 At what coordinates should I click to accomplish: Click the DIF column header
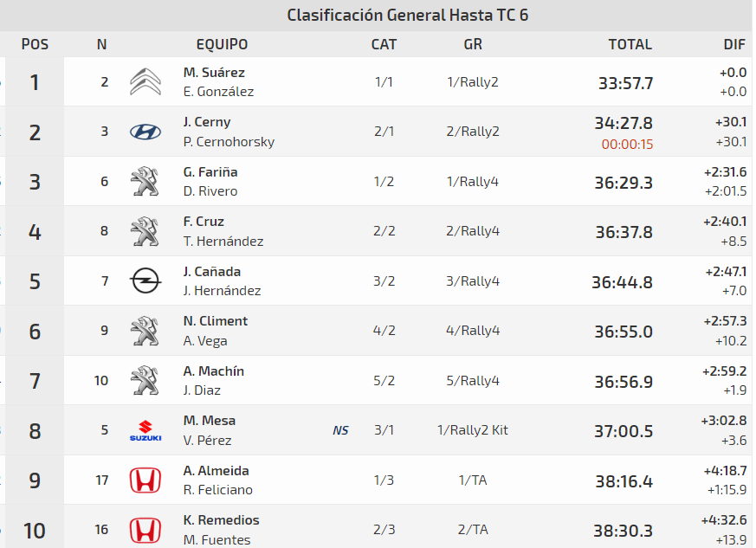click(x=734, y=44)
